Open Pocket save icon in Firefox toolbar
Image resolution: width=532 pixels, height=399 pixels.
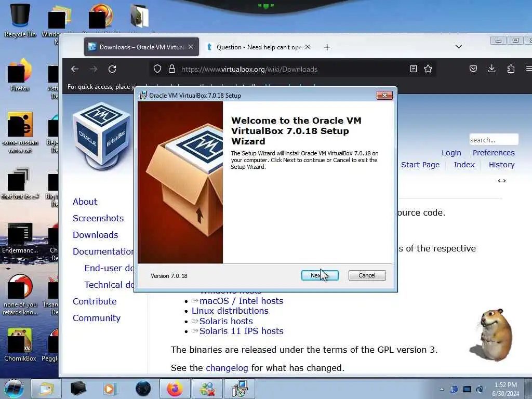click(x=473, y=69)
